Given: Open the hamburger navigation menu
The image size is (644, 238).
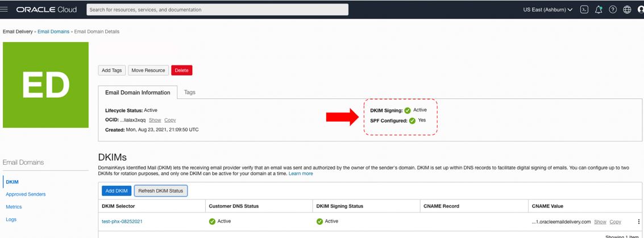Looking at the screenshot, I should 4,10.
